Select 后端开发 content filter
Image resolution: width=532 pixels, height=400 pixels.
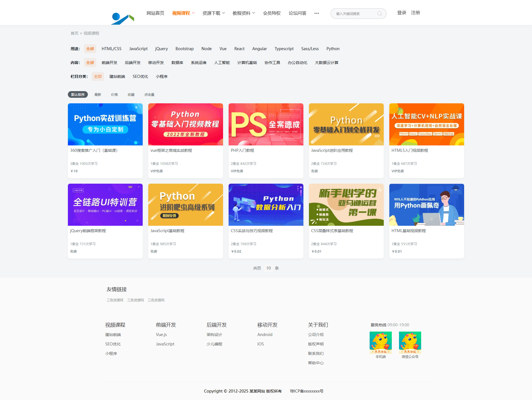132,63
